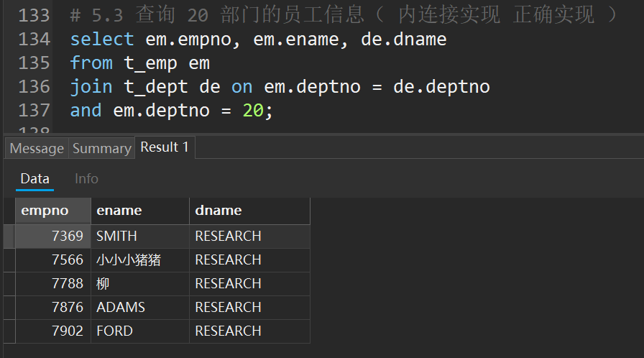Place cursor on the 'from' keyword
The image size is (644, 358).
pos(91,63)
